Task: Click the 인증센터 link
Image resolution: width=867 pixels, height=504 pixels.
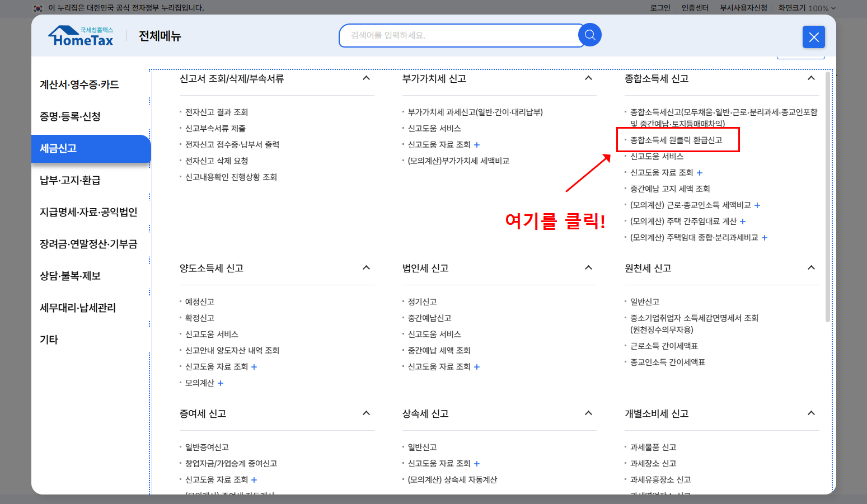Action: click(x=694, y=8)
